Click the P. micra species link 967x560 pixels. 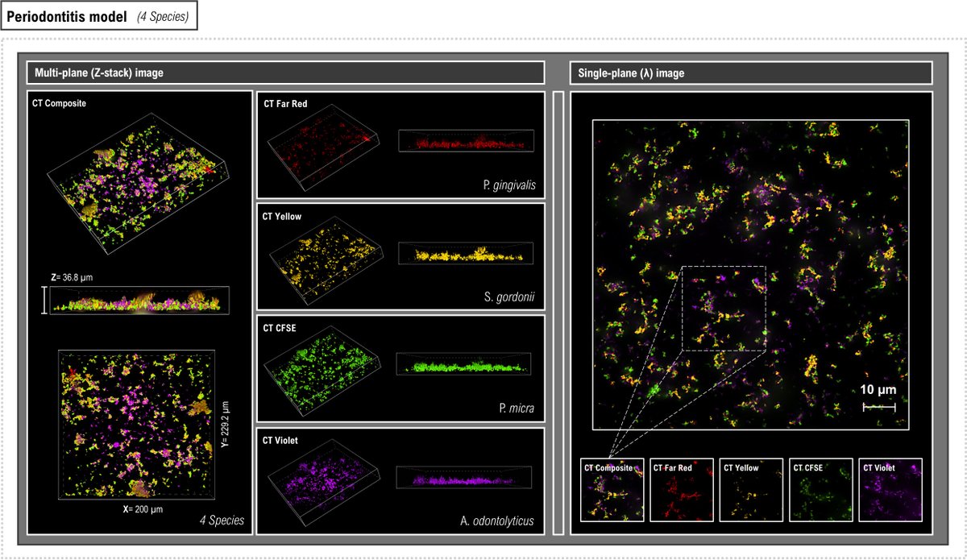point(517,409)
